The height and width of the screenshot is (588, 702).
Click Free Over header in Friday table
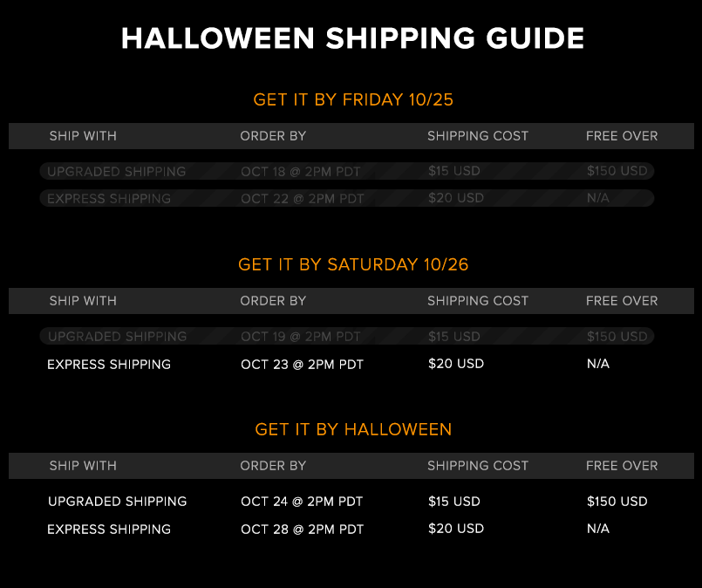[x=622, y=136]
